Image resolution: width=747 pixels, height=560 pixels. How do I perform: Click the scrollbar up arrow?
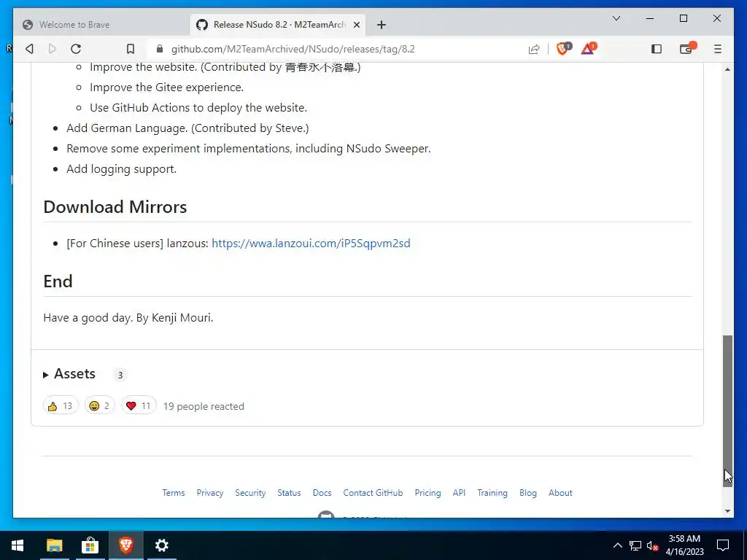pos(727,69)
